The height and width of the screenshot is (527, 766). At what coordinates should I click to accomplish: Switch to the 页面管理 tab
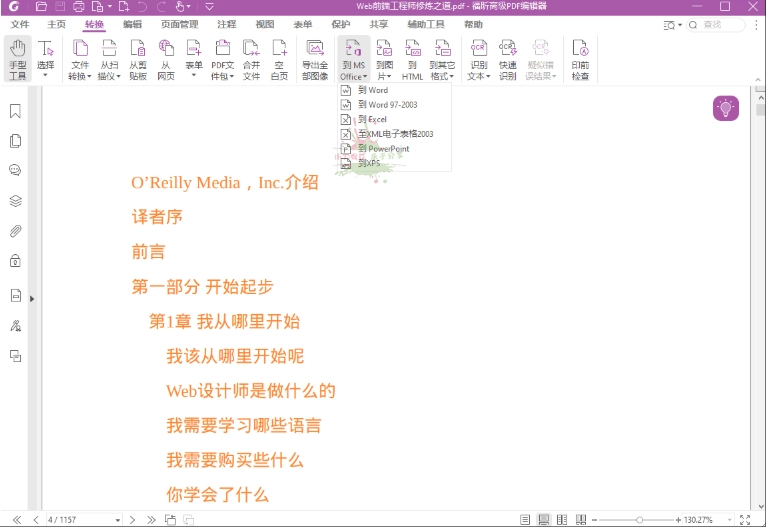pyautogui.click(x=179, y=24)
